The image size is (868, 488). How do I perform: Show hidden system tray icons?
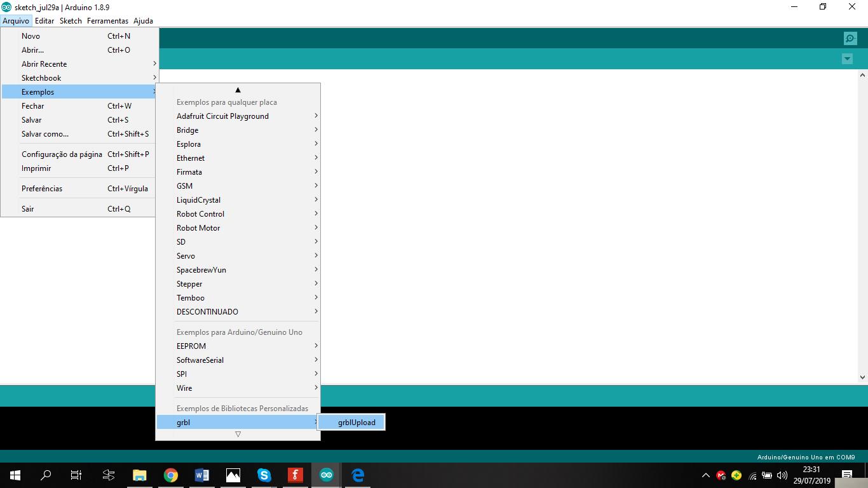coord(705,475)
